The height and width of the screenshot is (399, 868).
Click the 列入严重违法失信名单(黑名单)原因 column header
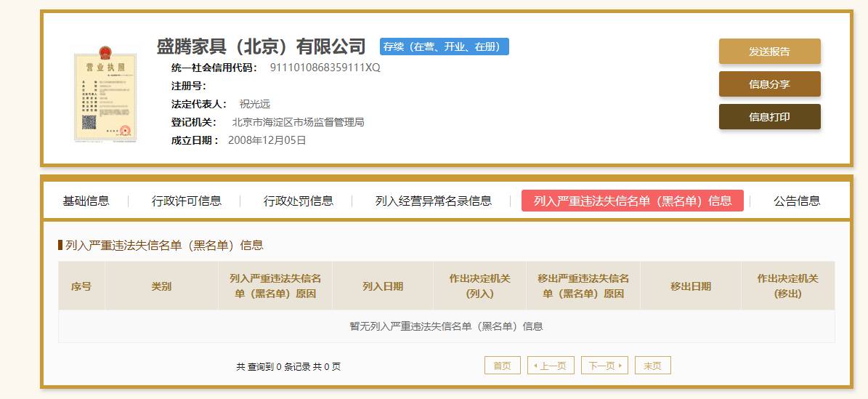tap(275, 286)
